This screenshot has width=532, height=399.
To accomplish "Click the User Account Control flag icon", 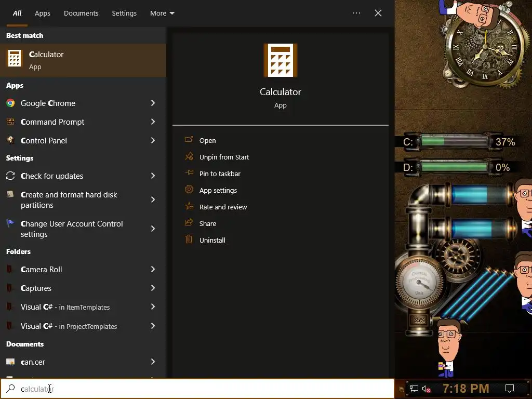I will pyautogui.click(x=10, y=223).
